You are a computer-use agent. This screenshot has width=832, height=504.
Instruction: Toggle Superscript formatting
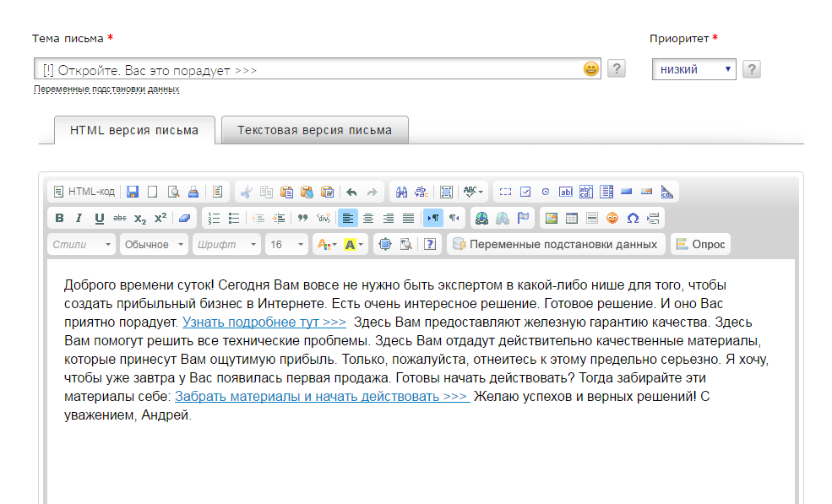[x=160, y=218]
